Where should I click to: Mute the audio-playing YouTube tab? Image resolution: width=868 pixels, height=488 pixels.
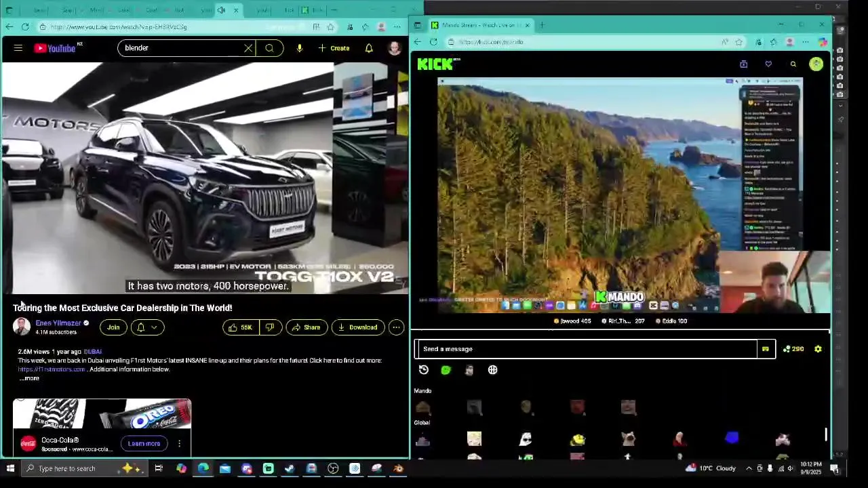[x=221, y=10]
